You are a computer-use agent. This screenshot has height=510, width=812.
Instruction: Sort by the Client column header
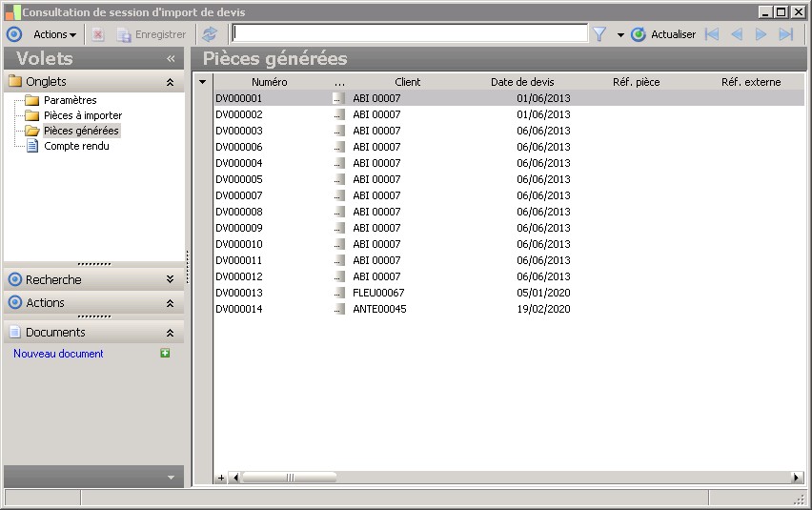(408, 82)
